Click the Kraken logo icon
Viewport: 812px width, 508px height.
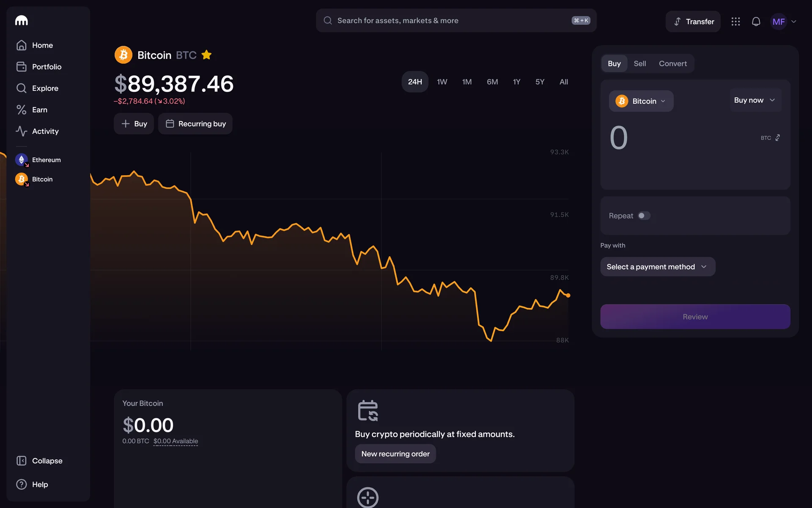(x=21, y=20)
